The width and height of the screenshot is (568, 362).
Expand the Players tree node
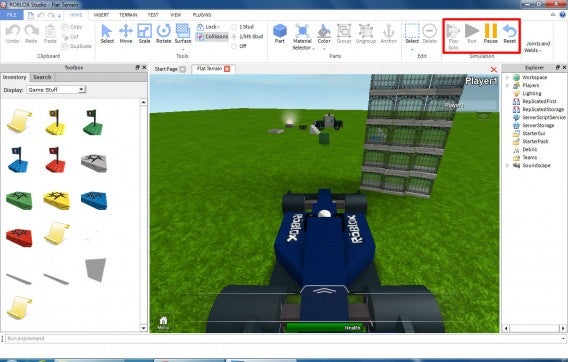pyautogui.click(x=507, y=85)
